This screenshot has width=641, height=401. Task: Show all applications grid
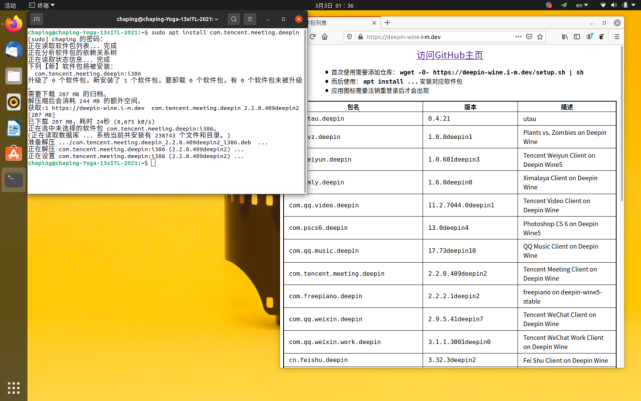14,387
